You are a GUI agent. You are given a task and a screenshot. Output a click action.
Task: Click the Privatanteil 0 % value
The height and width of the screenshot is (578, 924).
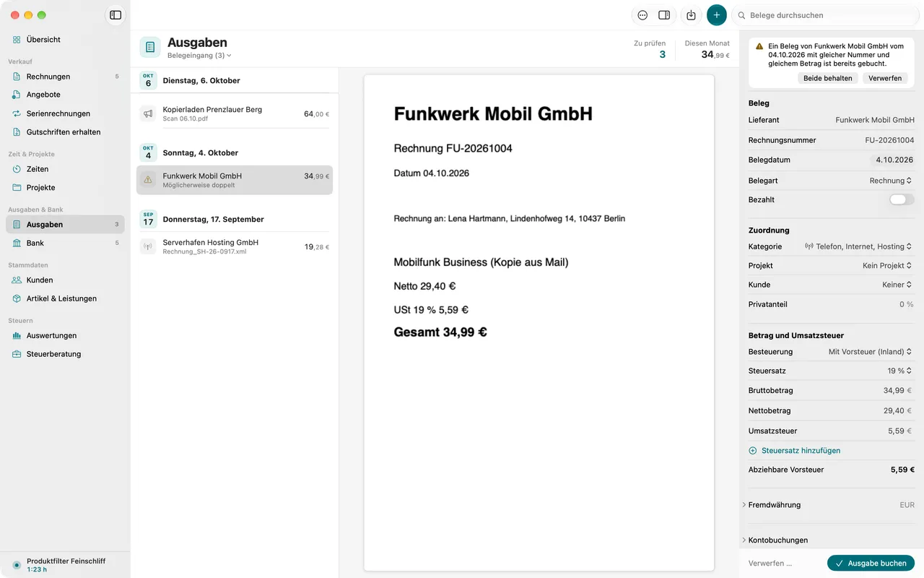tap(907, 305)
